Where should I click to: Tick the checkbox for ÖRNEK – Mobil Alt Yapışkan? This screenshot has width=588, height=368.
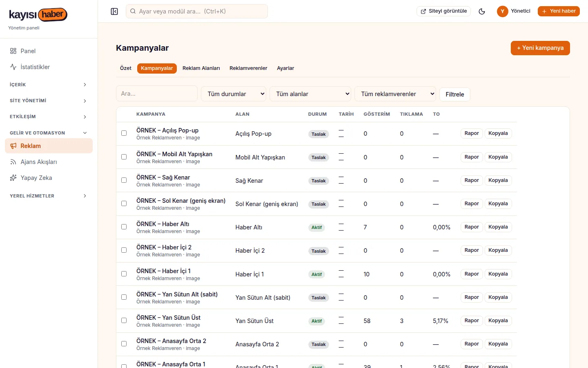(124, 157)
